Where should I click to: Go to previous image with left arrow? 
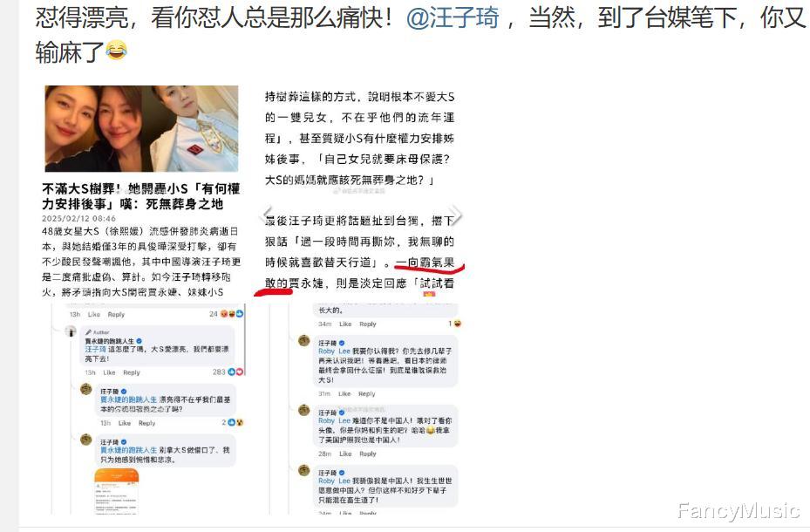[x=268, y=215]
